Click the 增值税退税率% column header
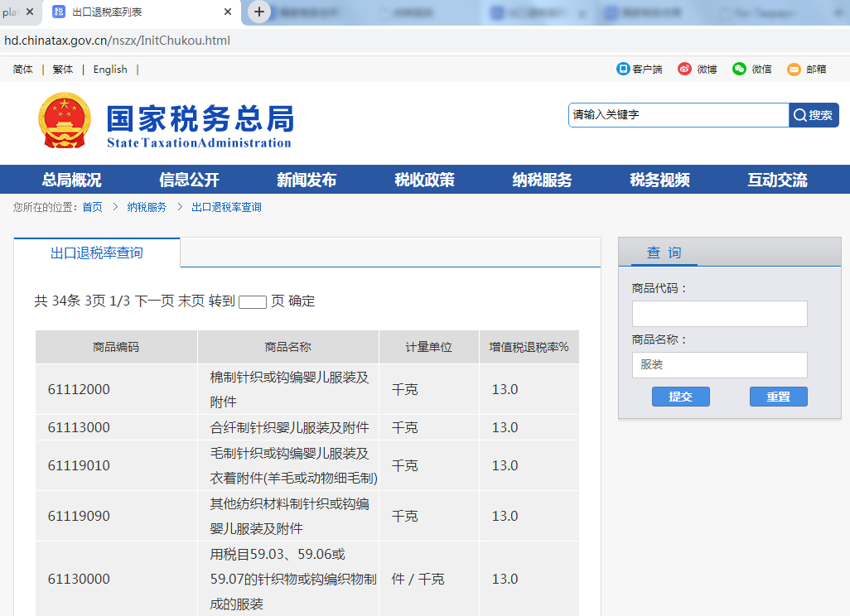 coord(529,347)
